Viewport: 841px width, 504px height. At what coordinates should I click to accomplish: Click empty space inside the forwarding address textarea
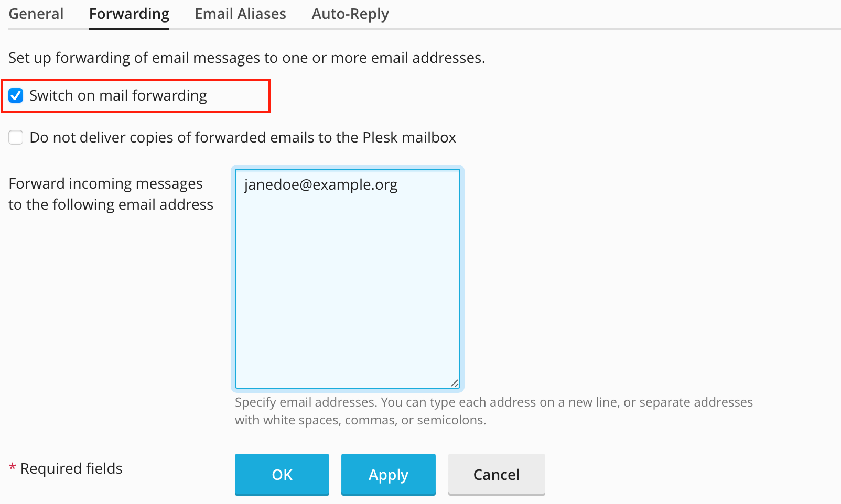click(347, 293)
